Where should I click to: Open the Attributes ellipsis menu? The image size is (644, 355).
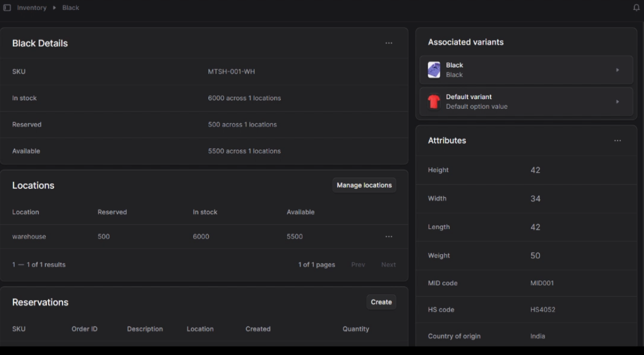coord(617,140)
